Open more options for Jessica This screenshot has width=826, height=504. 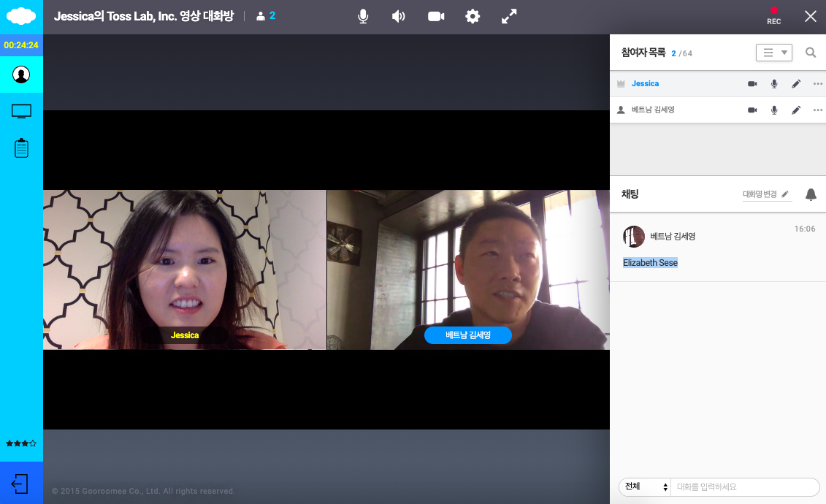[x=818, y=84]
